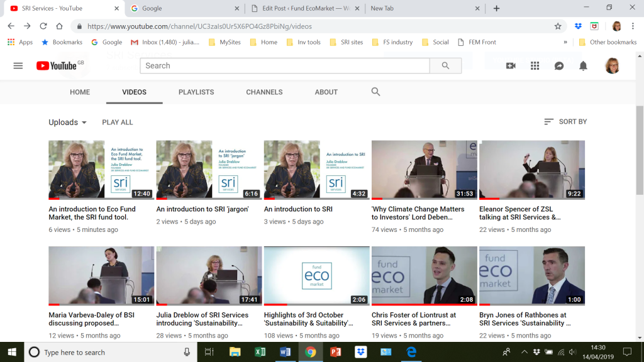Open the notifications bell

[x=583, y=65]
